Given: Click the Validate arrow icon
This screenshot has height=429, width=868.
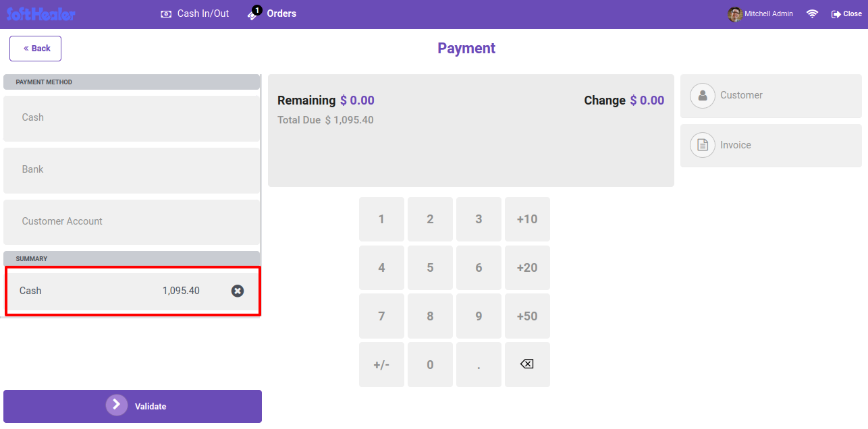Looking at the screenshot, I should pos(117,405).
